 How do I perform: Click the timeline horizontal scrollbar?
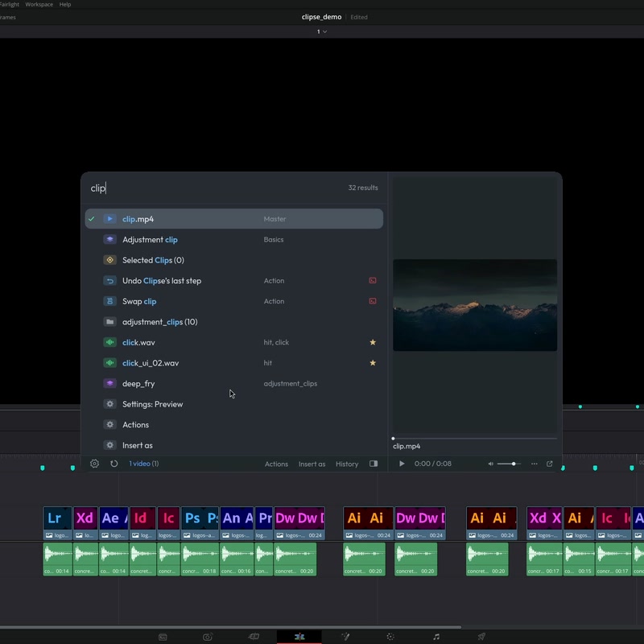tap(230, 627)
